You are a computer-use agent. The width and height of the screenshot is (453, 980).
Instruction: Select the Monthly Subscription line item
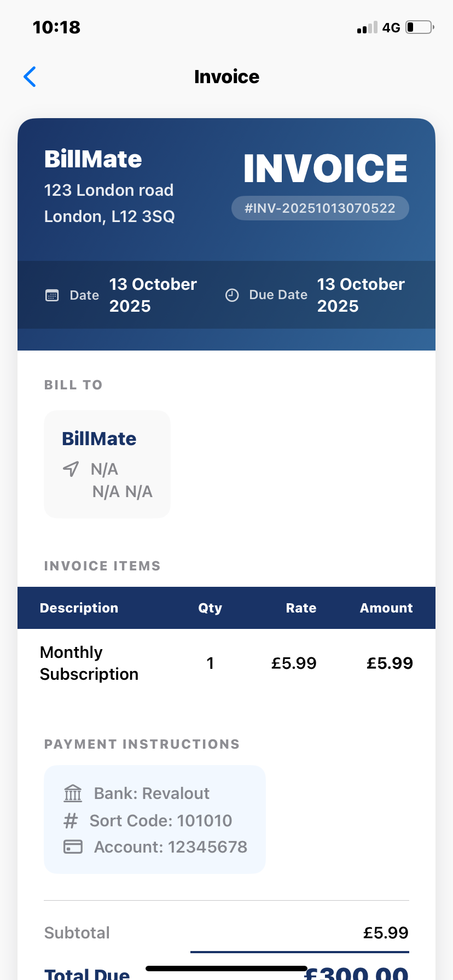point(89,663)
